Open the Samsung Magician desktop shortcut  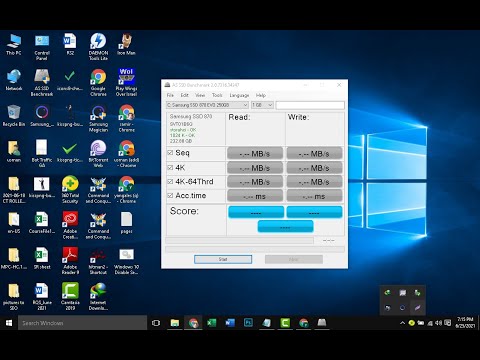tap(98, 118)
